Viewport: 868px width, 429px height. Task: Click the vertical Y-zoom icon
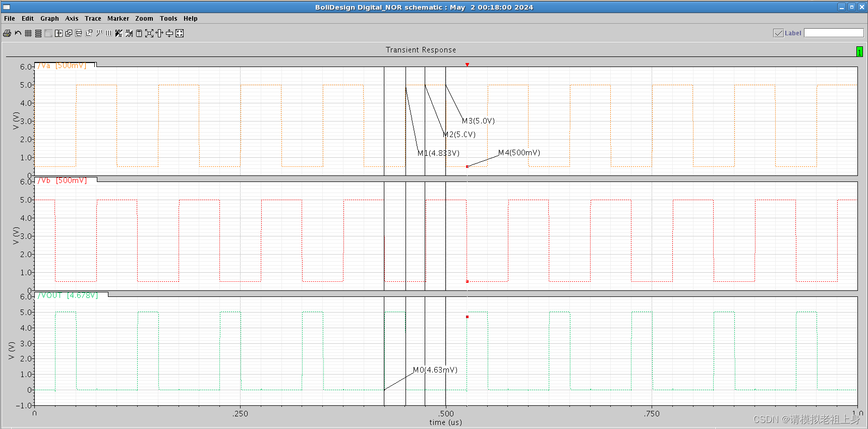pos(169,33)
